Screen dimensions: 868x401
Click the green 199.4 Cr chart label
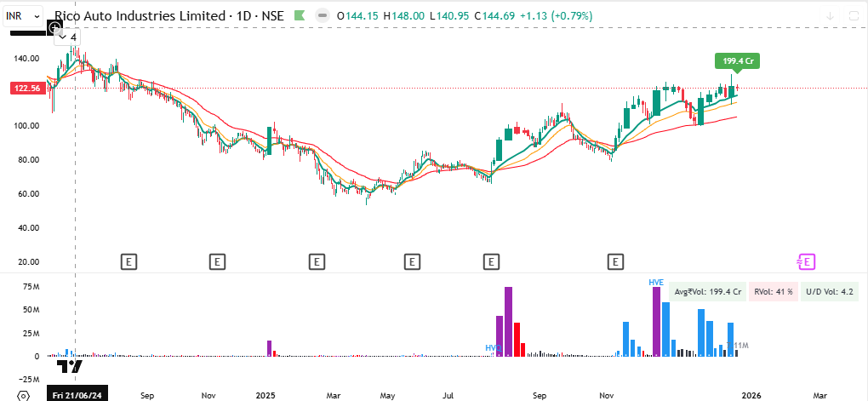pyautogui.click(x=737, y=61)
